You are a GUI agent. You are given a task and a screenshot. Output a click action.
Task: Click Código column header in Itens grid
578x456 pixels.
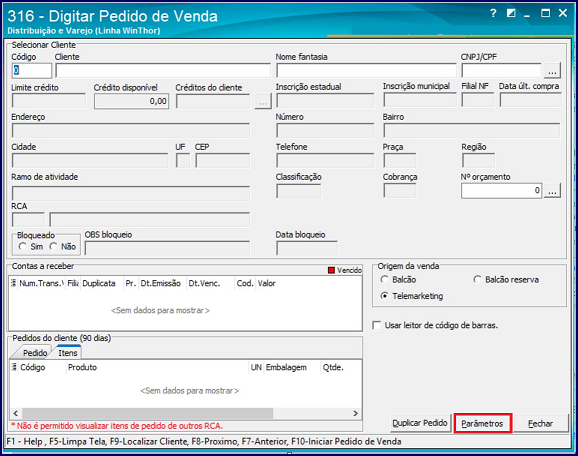pos(42,367)
